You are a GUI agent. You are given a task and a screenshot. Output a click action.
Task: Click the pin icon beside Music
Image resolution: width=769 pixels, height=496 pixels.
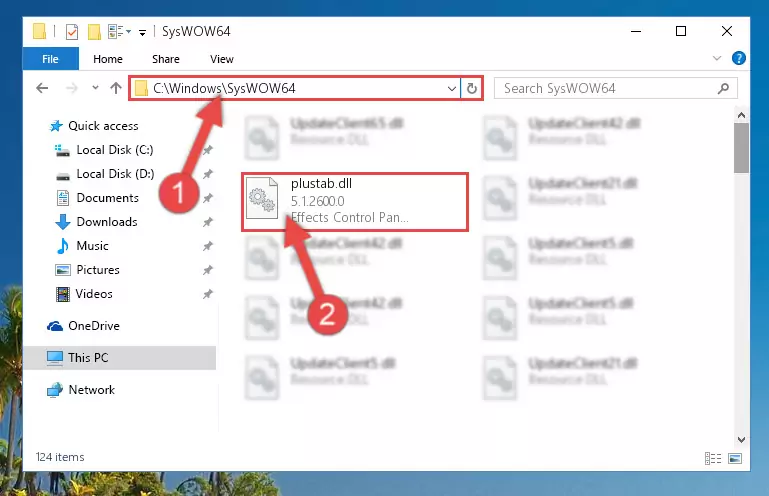tap(208, 246)
